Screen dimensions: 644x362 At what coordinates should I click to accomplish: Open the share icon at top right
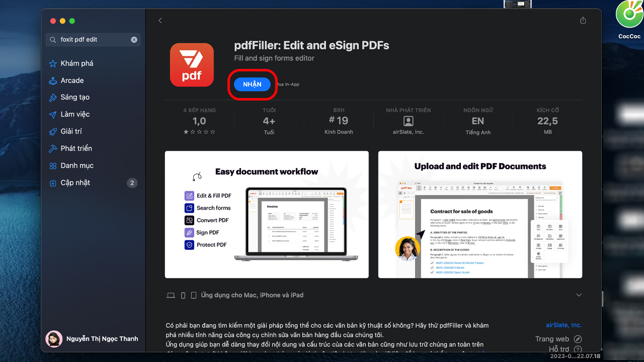[583, 21]
